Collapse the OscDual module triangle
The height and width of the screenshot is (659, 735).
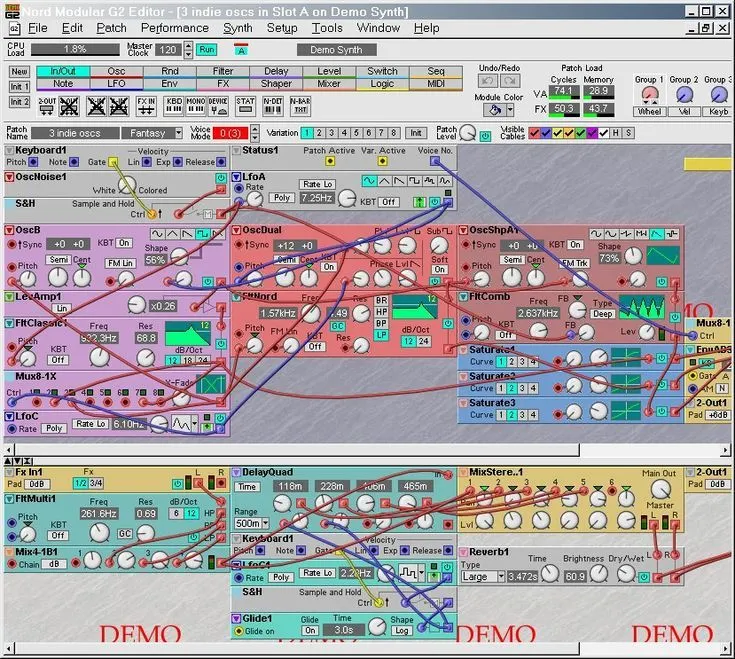(x=236, y=230)
